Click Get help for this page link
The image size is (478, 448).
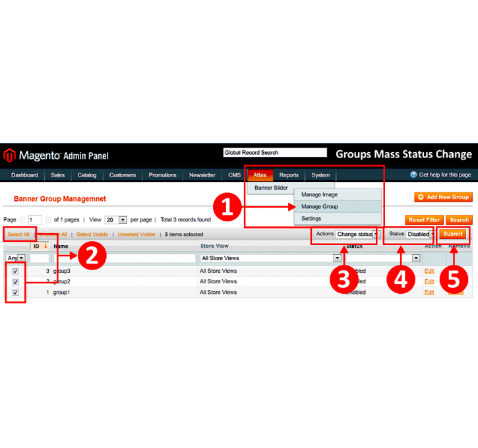click(x=445, y=175)
